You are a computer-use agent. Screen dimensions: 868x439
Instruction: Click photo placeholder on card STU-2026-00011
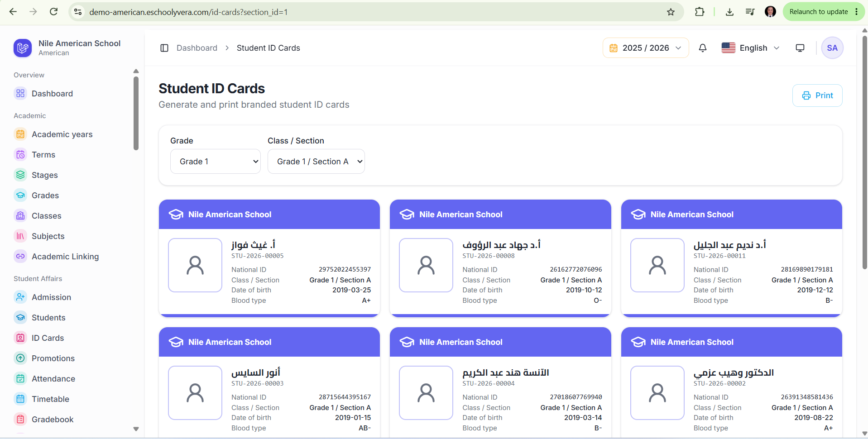pyautogui.click(x=657, y=265)
